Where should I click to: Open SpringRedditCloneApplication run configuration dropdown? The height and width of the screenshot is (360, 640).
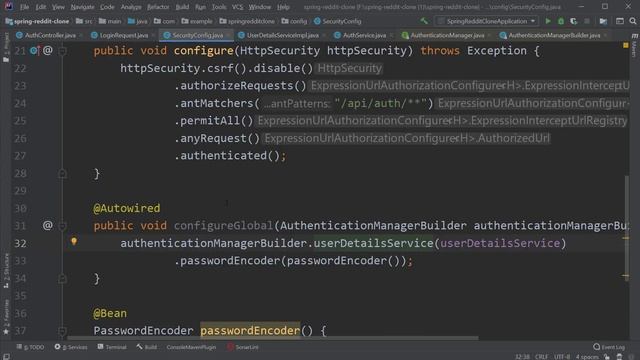[487, 21]
